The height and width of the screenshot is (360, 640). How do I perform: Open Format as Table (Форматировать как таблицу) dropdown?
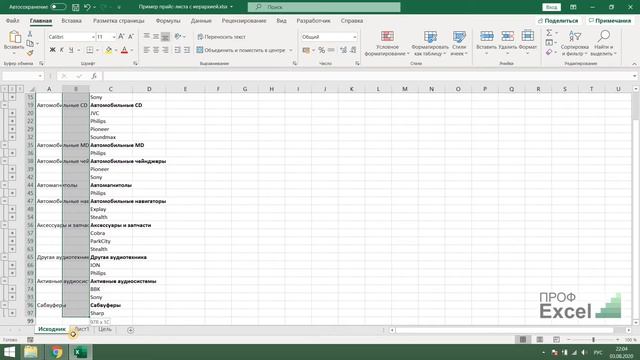pyautogui.click(x=430, y=43)
